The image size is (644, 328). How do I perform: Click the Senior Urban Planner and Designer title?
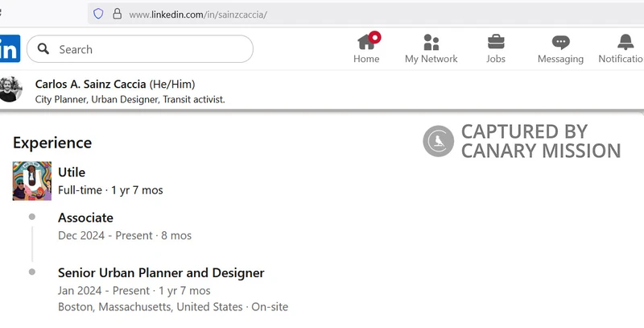(161, 273)
